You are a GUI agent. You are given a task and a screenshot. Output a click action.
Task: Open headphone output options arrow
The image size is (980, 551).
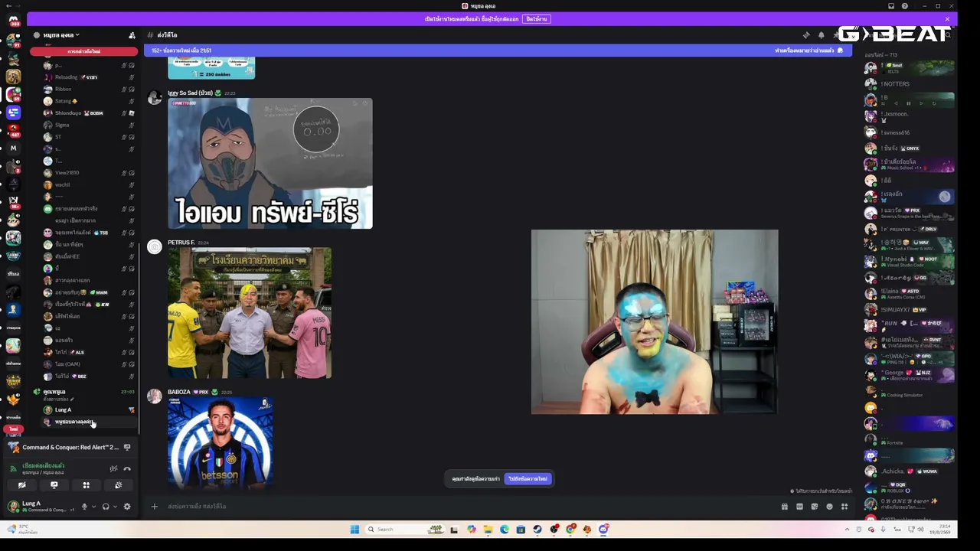pyautogui.click(x=116, y=507)
